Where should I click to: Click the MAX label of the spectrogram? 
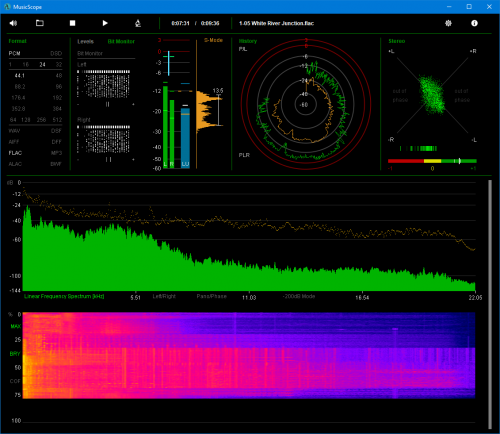click(16, 326)
